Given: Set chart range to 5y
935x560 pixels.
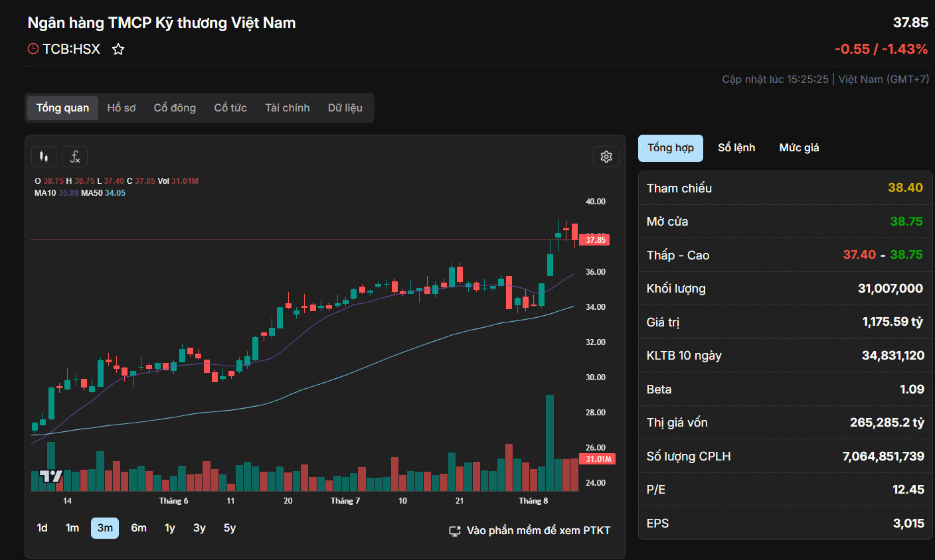Looking at the screenshot, I should [x=230, y=528].
